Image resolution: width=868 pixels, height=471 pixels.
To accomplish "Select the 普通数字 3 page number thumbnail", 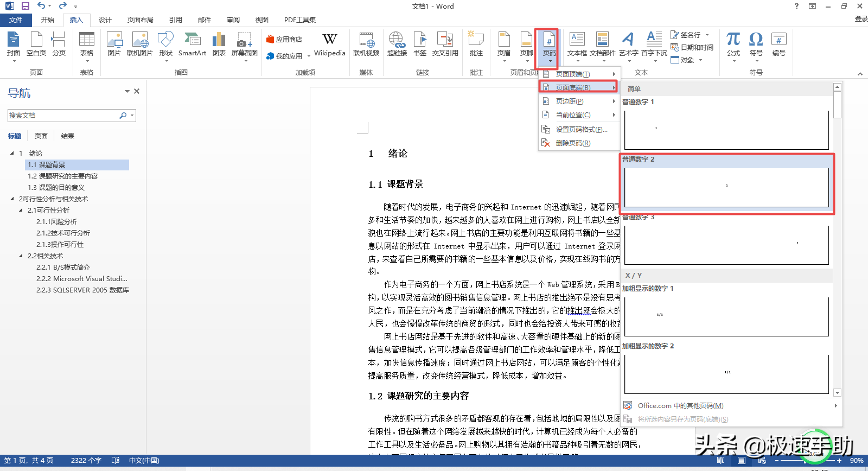I will (x=726, y=244).
